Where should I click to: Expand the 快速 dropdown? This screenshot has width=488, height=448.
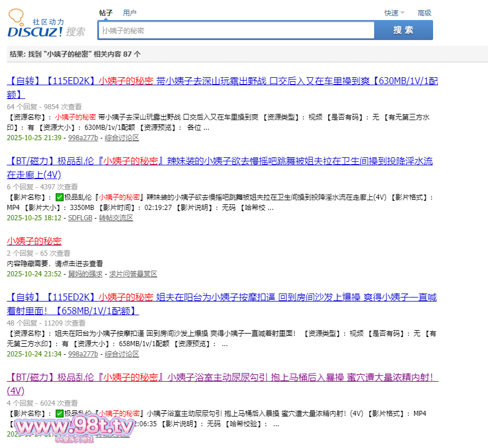(394, 13)
